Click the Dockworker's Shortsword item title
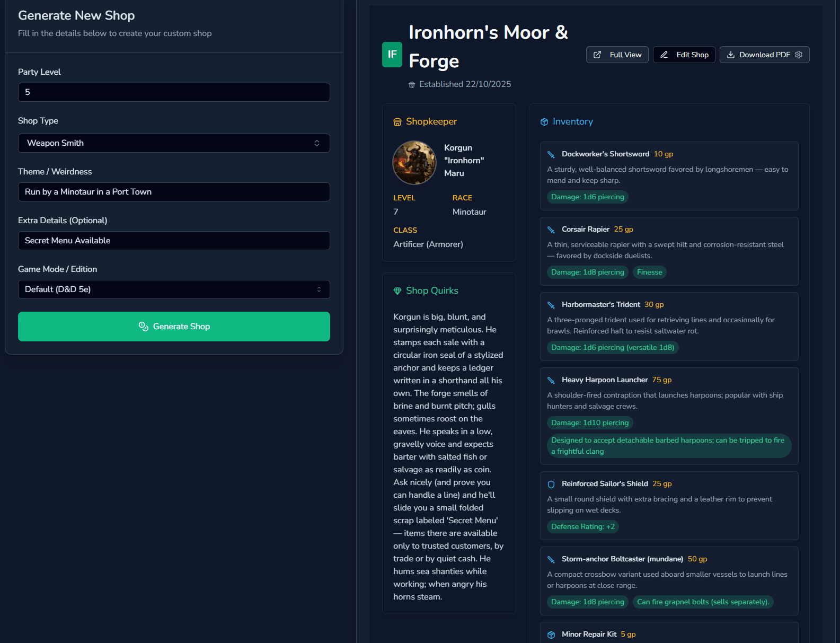The height and width of the screenshot is (643, 840). click(x=605, y=154)
